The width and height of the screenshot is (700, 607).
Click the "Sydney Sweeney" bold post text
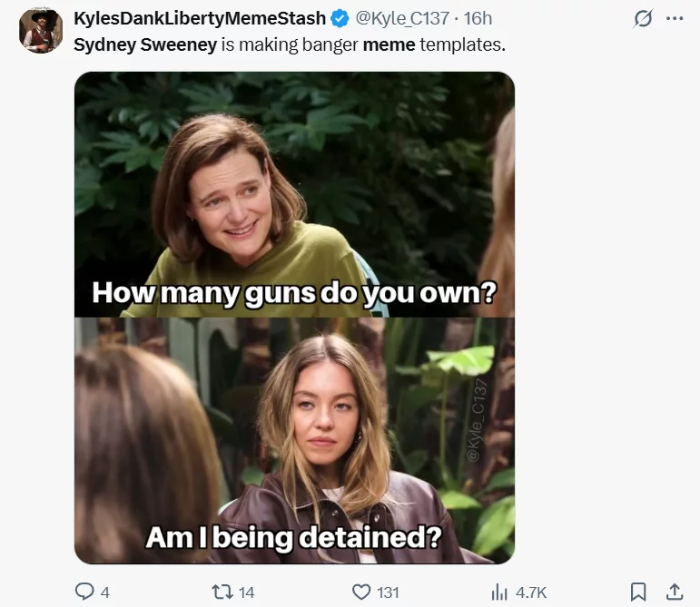[x=144, y=44]
